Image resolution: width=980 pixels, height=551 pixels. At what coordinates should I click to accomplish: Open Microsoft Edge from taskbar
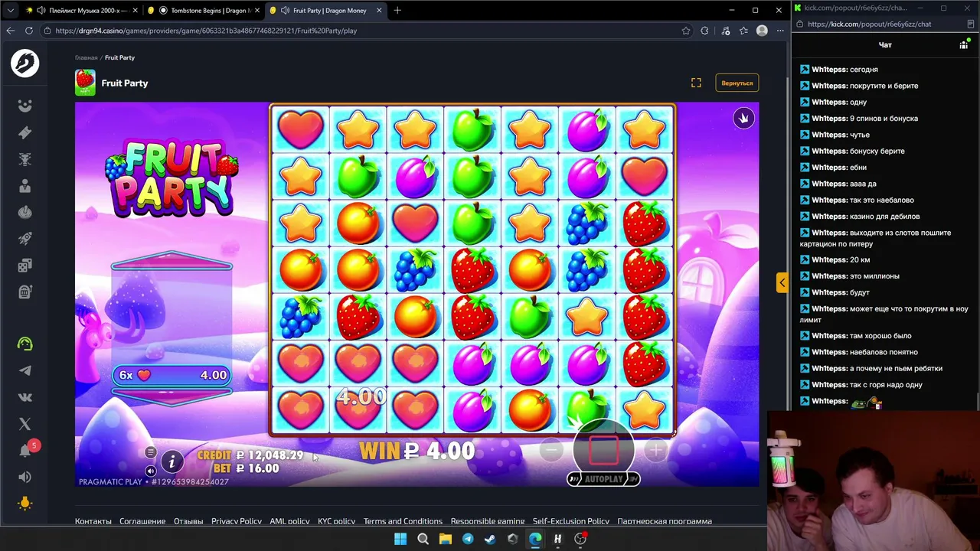click(x=535, y=539)
